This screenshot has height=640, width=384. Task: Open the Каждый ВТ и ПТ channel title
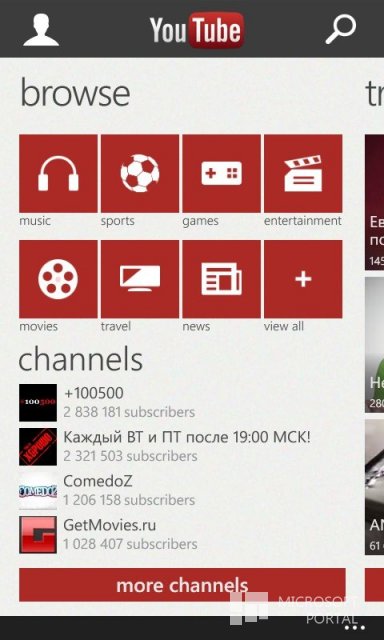point(187,438)
